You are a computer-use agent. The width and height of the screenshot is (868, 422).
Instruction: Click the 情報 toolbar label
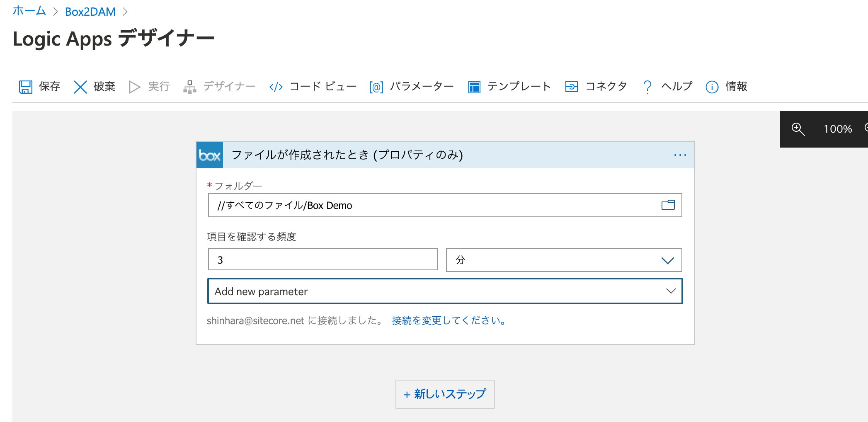click(737, 86)
